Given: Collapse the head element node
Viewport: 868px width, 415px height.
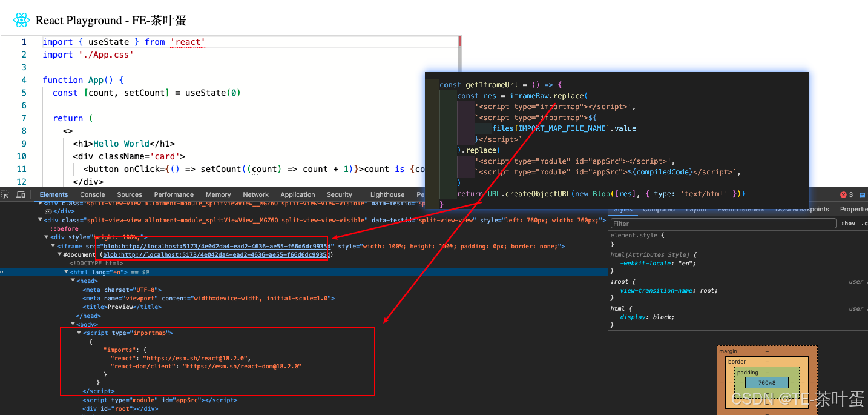Looking at the screenshot, I should (73, 281).
